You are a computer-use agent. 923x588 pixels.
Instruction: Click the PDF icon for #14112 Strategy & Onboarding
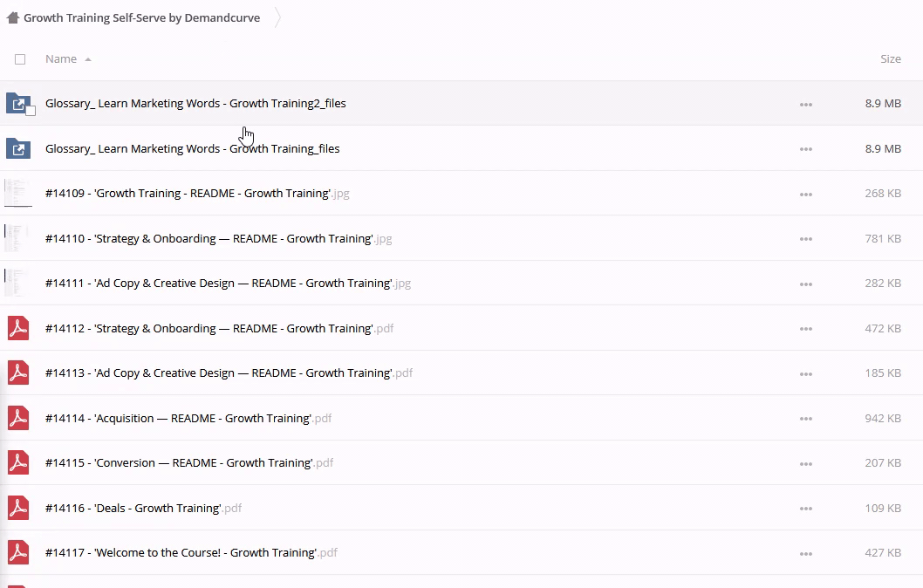click(18, 329)
